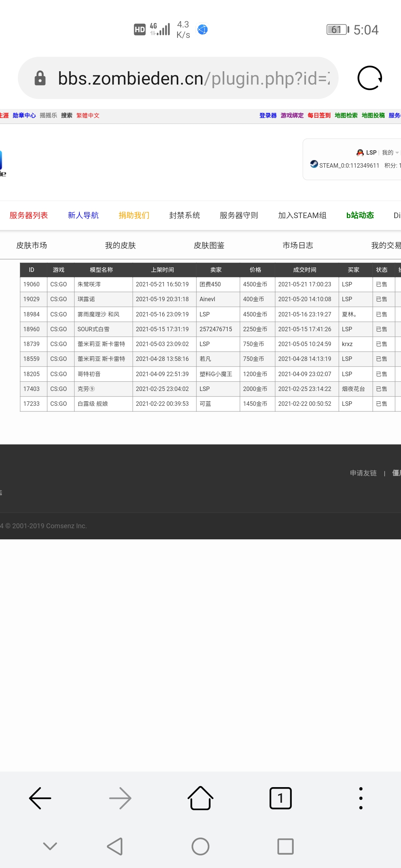Click buyer 烟夜花台
Screen dimensions: 401x868
[353, 389]
